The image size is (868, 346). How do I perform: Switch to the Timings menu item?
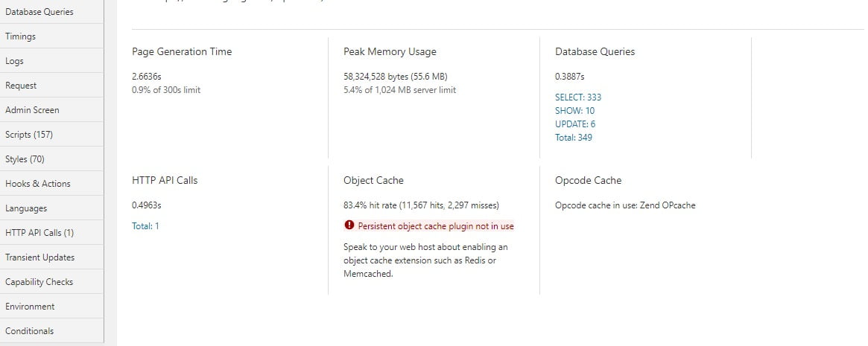(x=51, y=36)
